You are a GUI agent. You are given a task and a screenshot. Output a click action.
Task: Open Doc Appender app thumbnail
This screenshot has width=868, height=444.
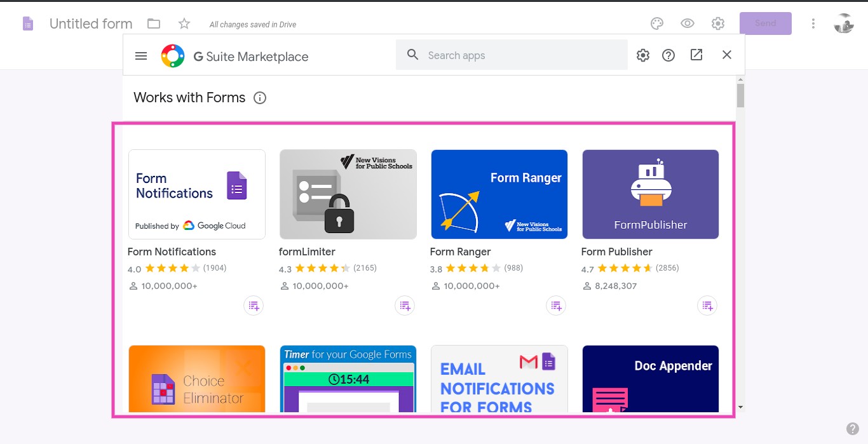pos(651,379)
